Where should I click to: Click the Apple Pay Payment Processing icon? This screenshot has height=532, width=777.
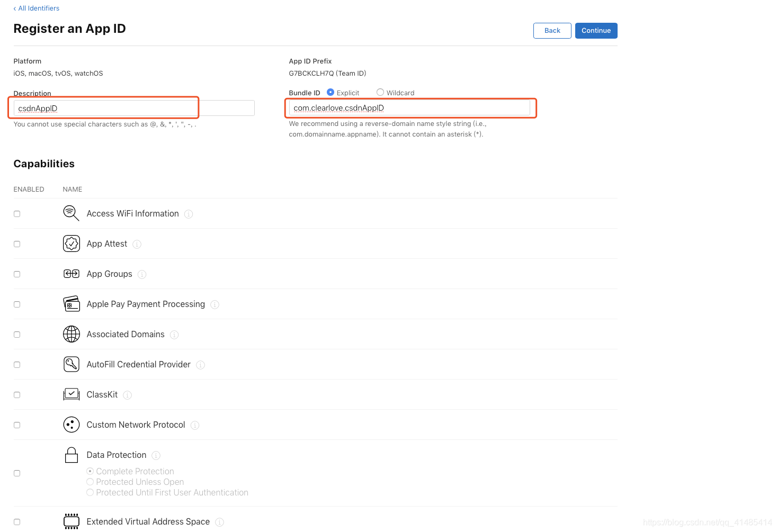click(71, 304)
